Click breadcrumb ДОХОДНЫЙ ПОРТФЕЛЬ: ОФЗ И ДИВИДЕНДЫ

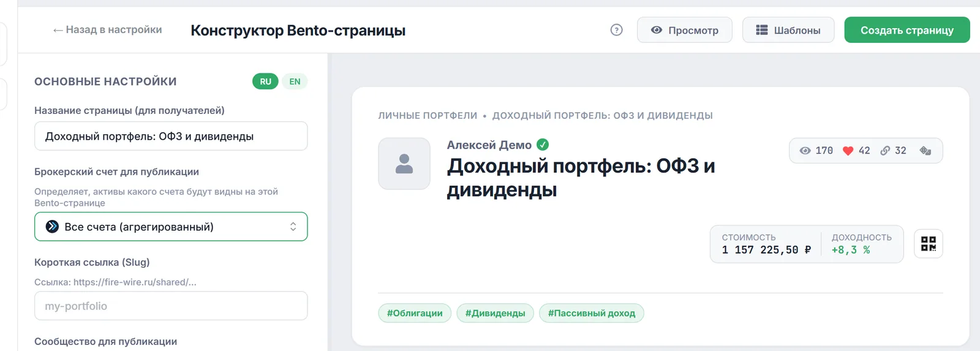coord(603,116)
